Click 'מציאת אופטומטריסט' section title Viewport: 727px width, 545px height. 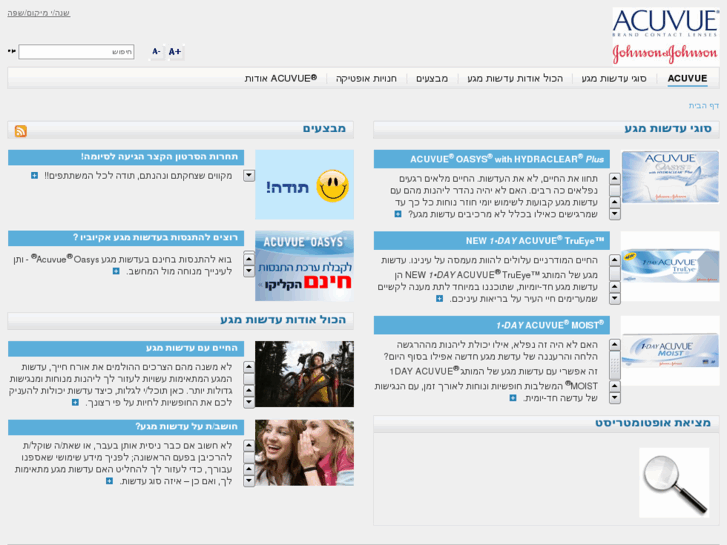[653, 423]
